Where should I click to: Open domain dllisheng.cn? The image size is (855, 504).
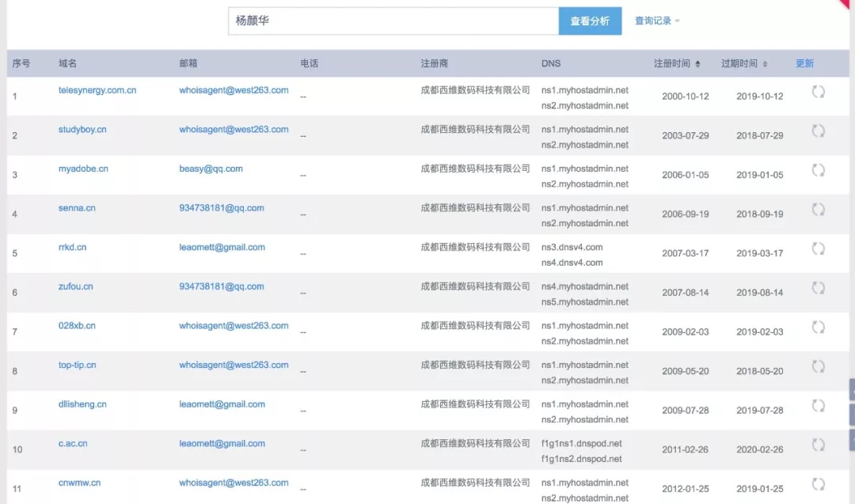[x=82, y=404]
